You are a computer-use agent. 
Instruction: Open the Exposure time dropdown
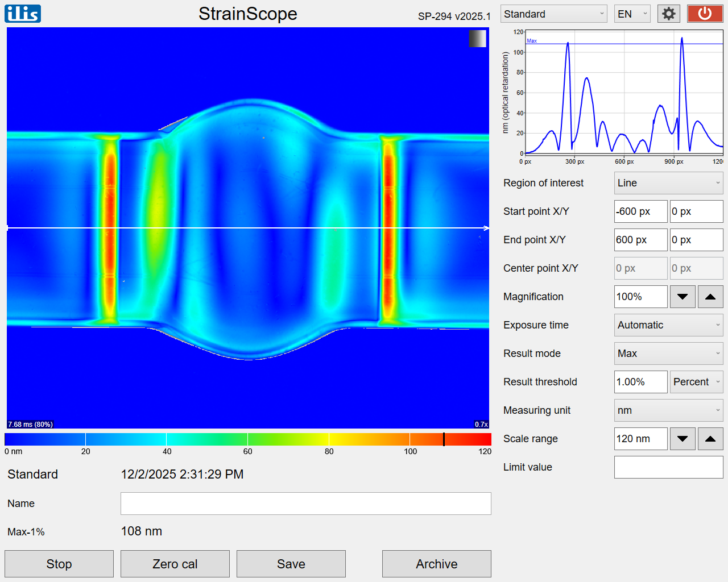click(668, 325)
